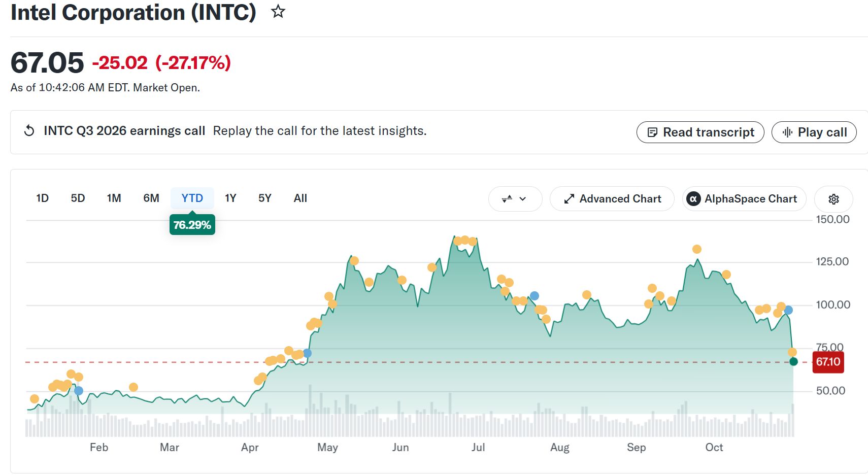Select the 1D time range
868x475 pixels.
point(42,198)
